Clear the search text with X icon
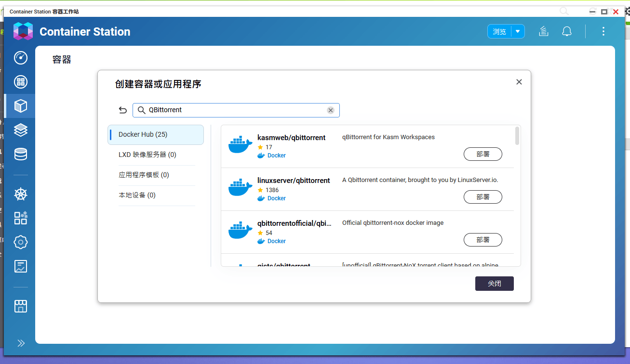 (x=331, y=110)
